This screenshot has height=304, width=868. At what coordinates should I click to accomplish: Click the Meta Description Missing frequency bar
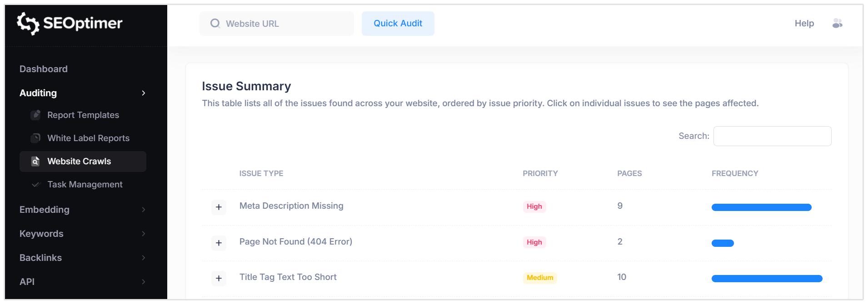(x=762, y=207)
